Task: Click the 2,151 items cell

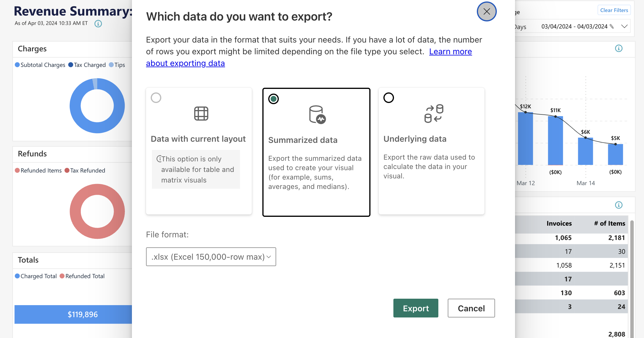Action: coord(617,265)
